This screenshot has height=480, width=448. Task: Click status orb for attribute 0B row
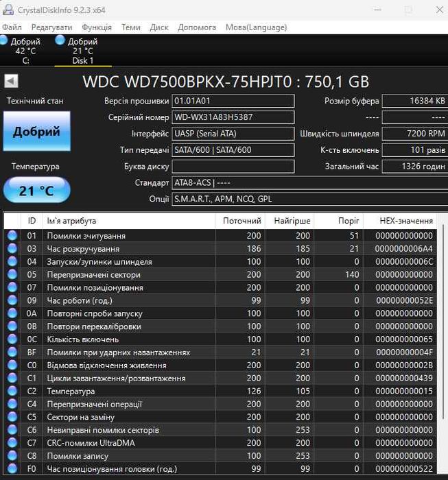(12, 326)
